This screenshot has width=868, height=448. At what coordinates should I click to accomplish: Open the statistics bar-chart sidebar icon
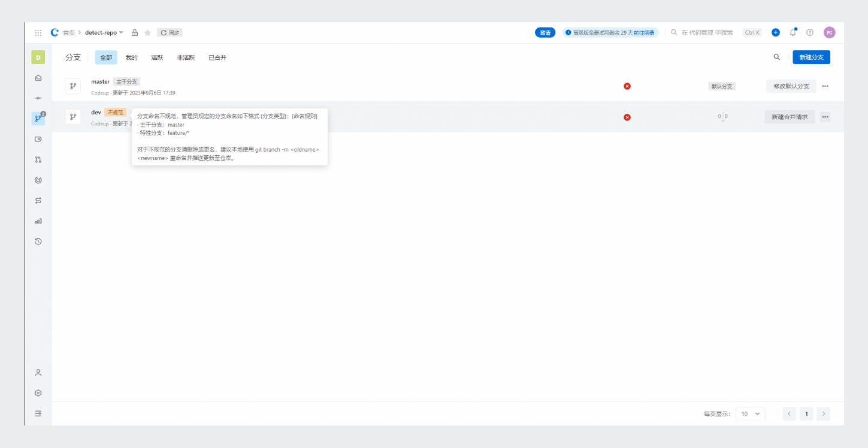point(38,221)
